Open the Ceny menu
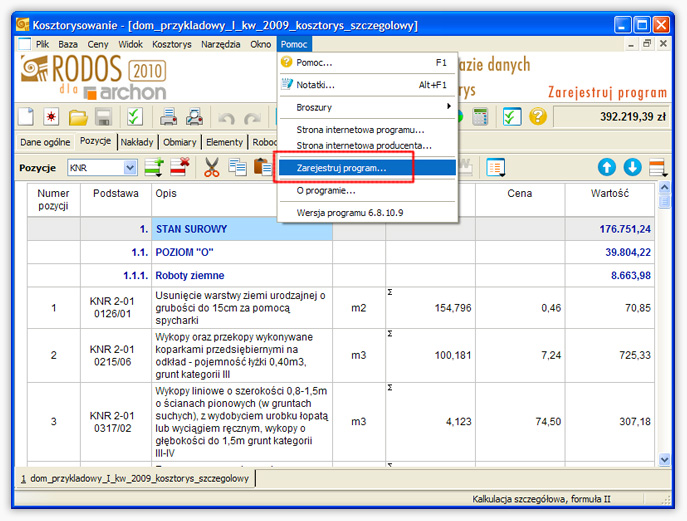Screen dimensions: 687x521 tap(98, 44)
